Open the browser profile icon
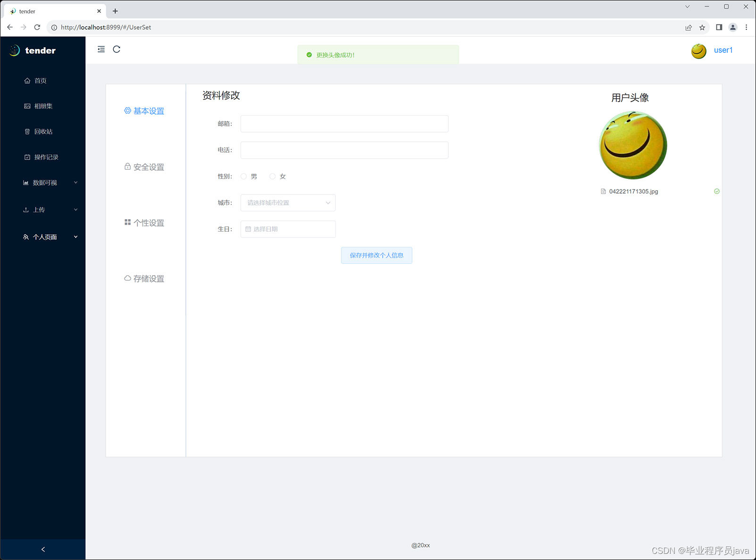756x560 pixels. tap(733, 27)
